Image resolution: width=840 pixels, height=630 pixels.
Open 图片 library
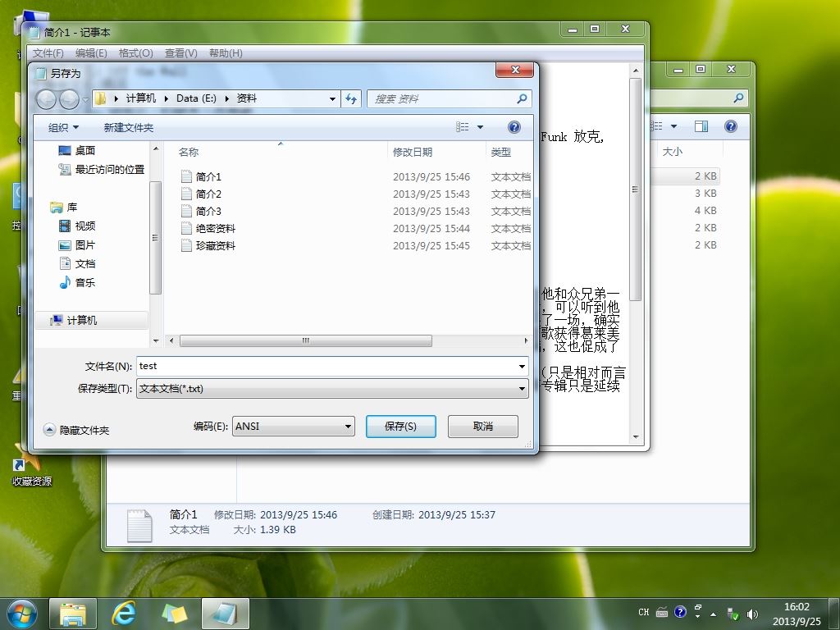[x=76, y=244]
